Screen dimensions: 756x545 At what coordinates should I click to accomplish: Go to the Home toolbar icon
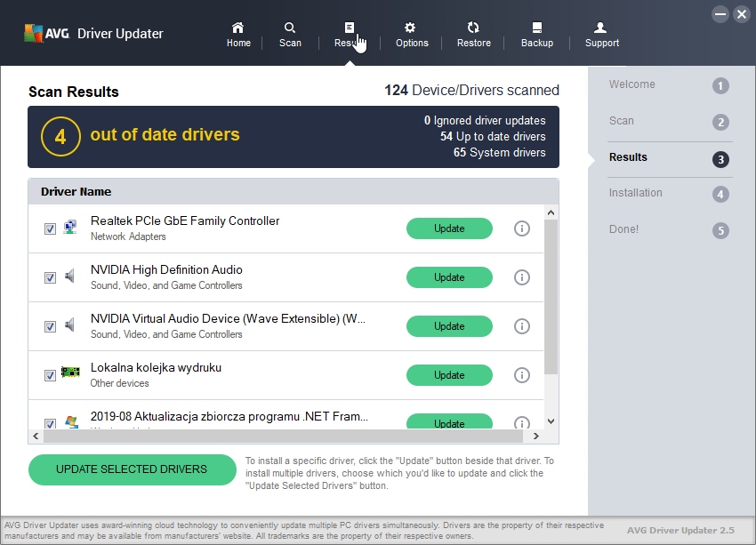click(237, 28)
